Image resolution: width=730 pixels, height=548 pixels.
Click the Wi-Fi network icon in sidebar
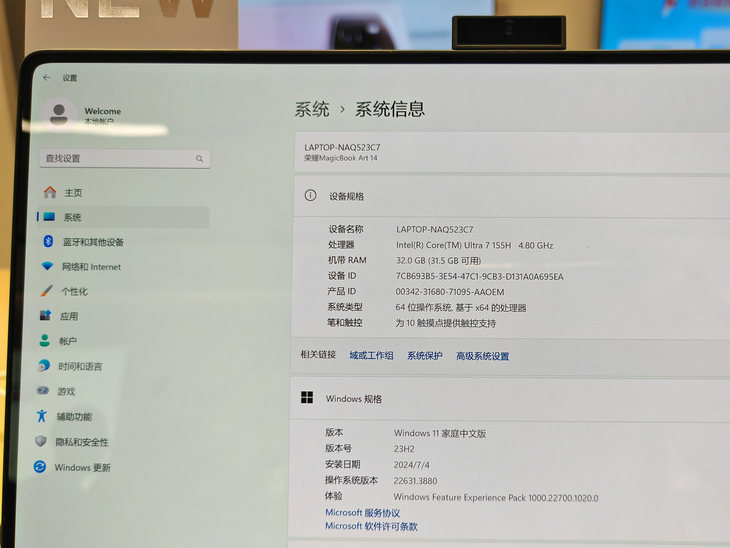[47, 266]
